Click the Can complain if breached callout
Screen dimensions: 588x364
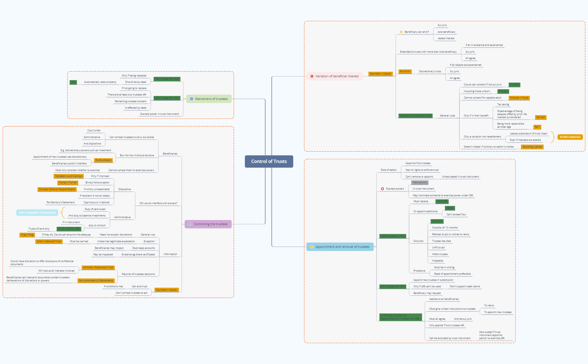pos(37,213)
